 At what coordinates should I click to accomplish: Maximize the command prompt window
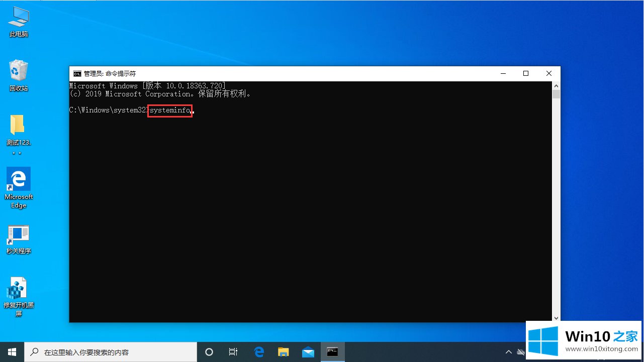526,74
